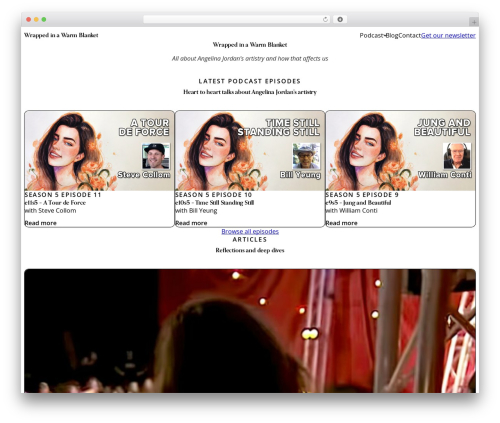Open the e9s5 - Jung and Beautiful title
This screenshot has width=500, height=423.
pos(358,203)
